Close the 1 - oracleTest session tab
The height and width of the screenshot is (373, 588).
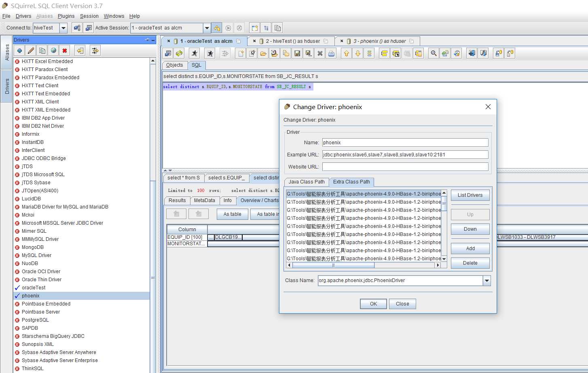pos(169,41)
